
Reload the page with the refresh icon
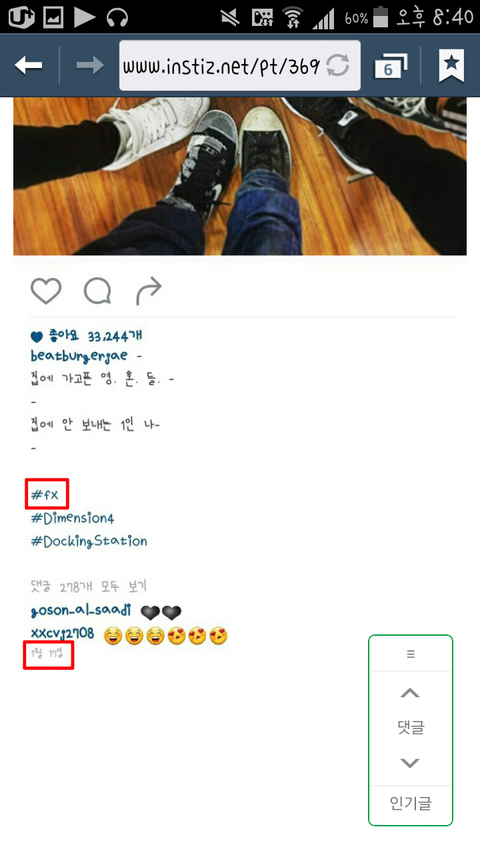point(338,66)
